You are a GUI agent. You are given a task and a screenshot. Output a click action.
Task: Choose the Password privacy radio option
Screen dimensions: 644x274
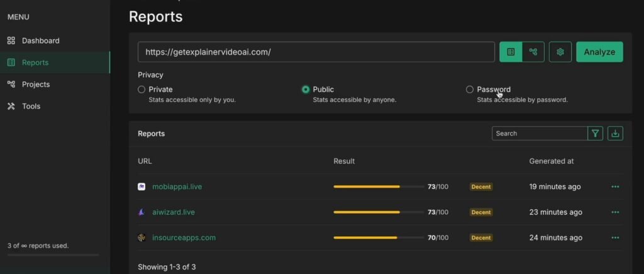pos(470,89)
